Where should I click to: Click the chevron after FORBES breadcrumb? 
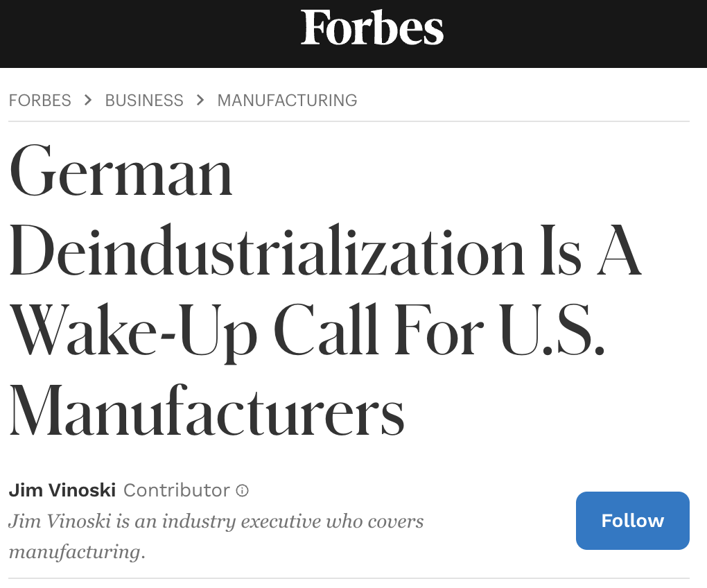[88, 100]
